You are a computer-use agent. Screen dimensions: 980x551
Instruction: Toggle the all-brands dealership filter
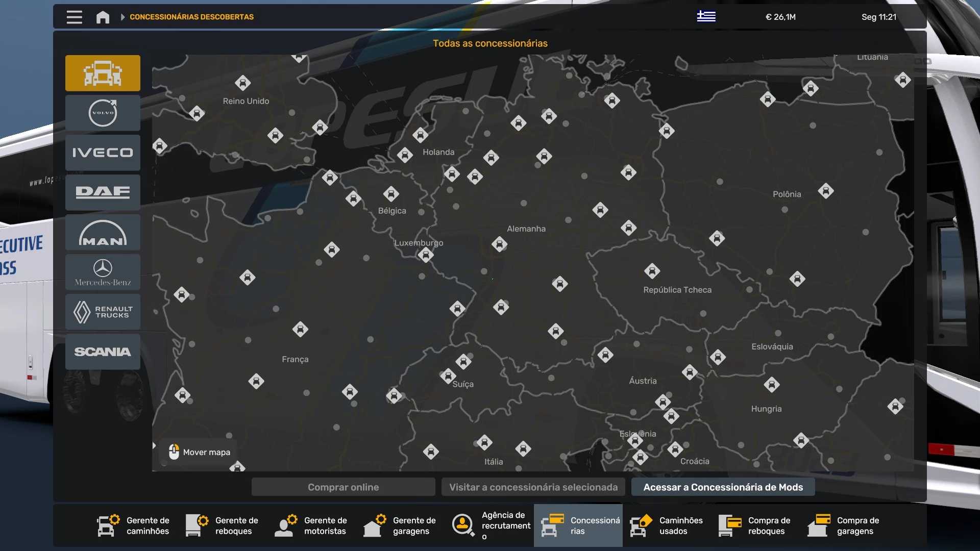102,73
